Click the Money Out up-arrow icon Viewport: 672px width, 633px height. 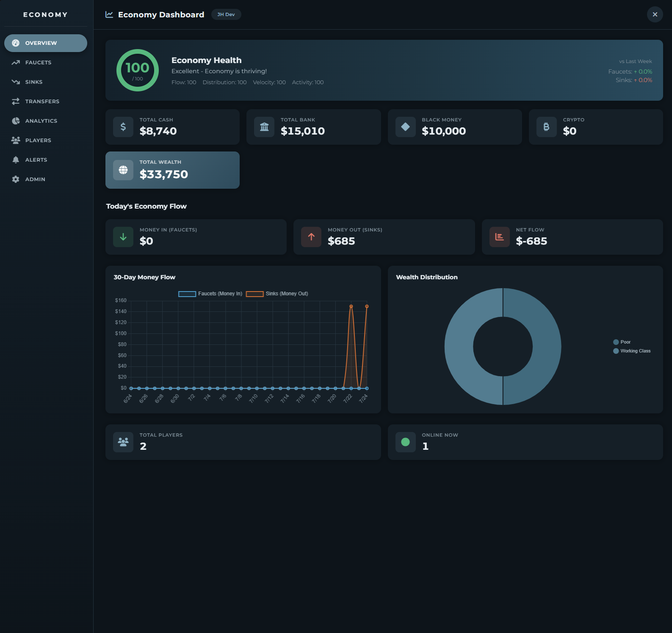tap(311, 237)
